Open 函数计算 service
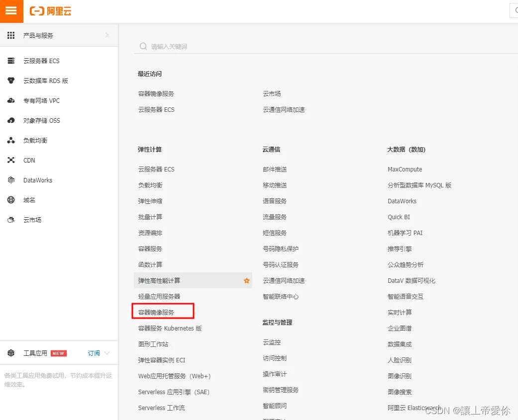The image size is (518, 420). pyautogui.click(x=150, y=264)
